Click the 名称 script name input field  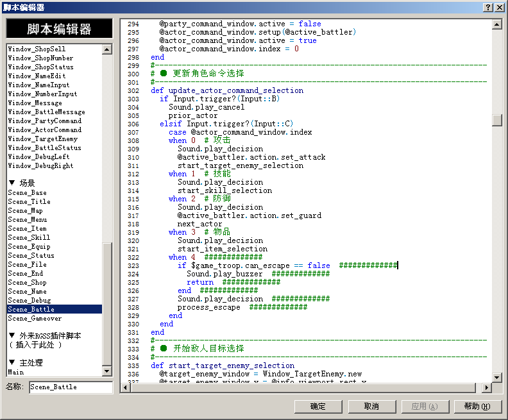(x=71, y=387)
